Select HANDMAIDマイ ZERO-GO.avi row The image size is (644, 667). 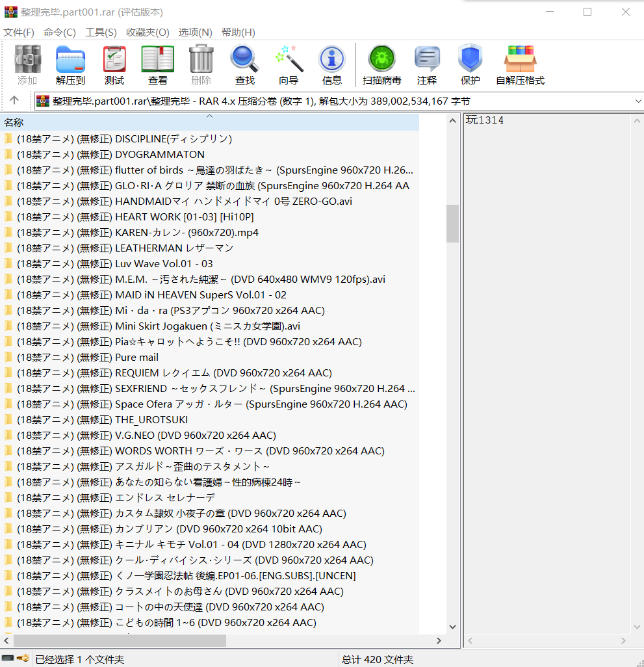click(209, 202)
